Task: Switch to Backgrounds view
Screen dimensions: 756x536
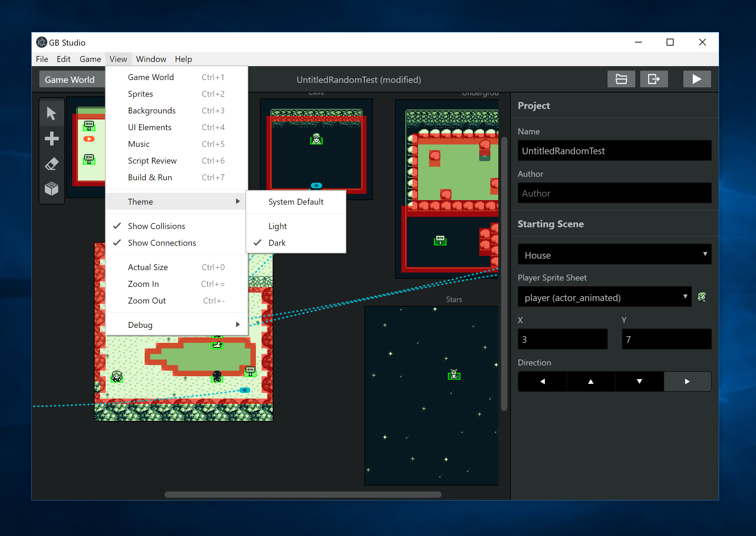Action: [177, 111]
